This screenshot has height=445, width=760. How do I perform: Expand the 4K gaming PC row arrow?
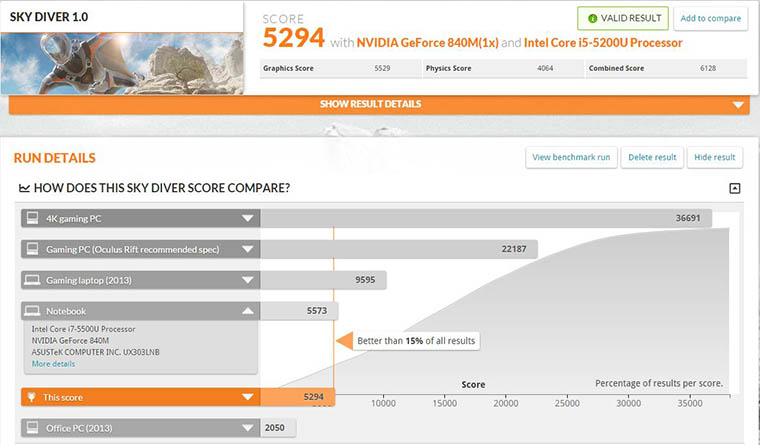(248, 218)
